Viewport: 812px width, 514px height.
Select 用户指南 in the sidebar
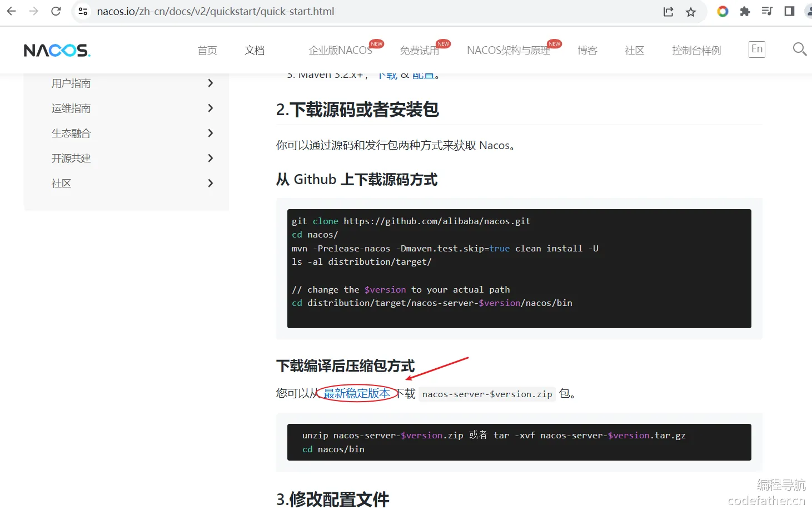tap(71, 83)
